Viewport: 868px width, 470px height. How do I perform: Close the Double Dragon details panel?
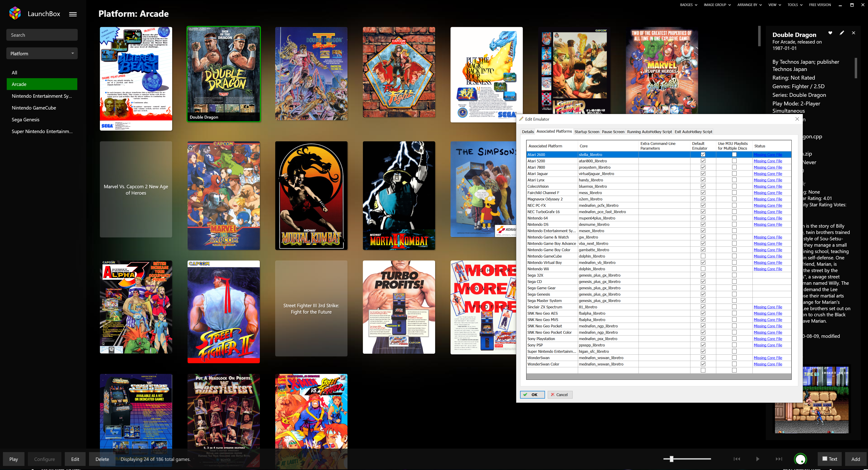tap(854, 33)
